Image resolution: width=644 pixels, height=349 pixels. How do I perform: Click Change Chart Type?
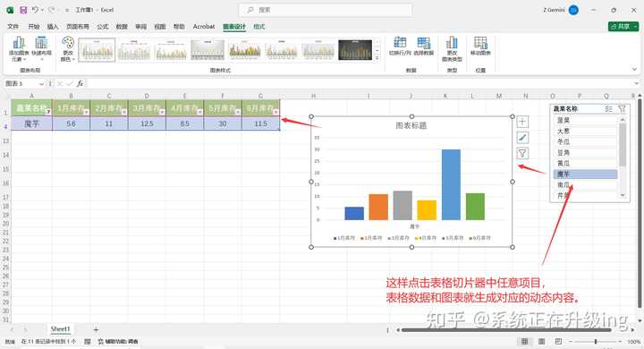tap(452, 49)
